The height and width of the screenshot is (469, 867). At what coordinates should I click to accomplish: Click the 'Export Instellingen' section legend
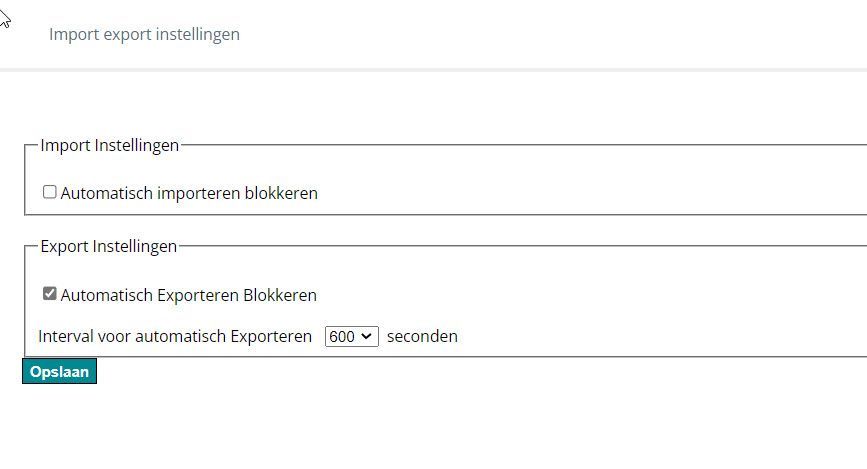(x=108, y=245)
